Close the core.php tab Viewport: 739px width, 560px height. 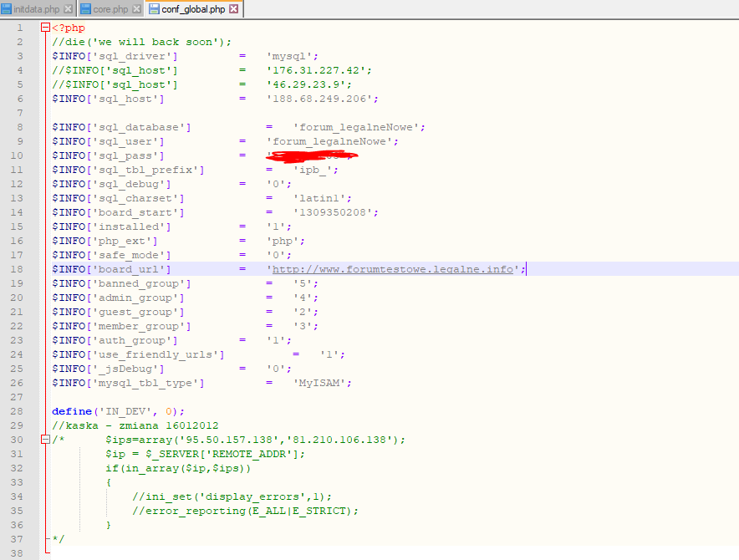pos(135,9)
